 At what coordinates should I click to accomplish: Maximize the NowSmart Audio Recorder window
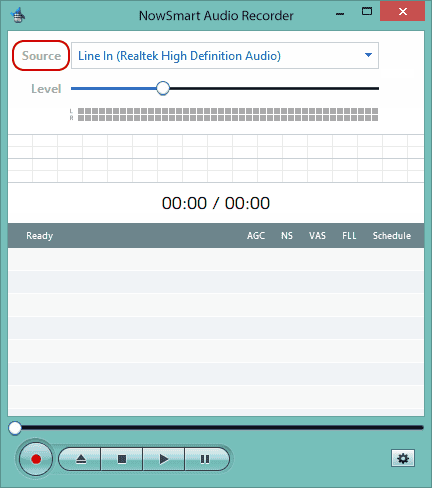pos(367,12)
